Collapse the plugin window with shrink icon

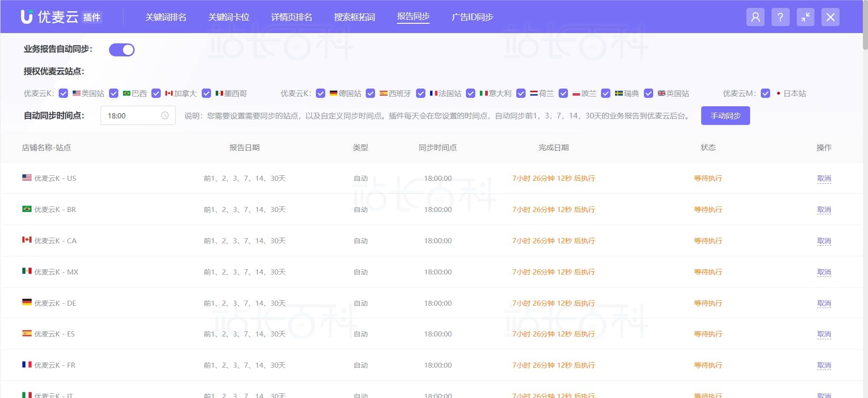[806, 17]
